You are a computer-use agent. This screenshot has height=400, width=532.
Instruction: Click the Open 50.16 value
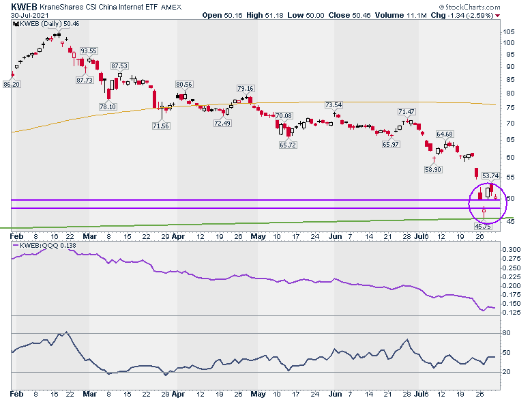tap(222, 15)
